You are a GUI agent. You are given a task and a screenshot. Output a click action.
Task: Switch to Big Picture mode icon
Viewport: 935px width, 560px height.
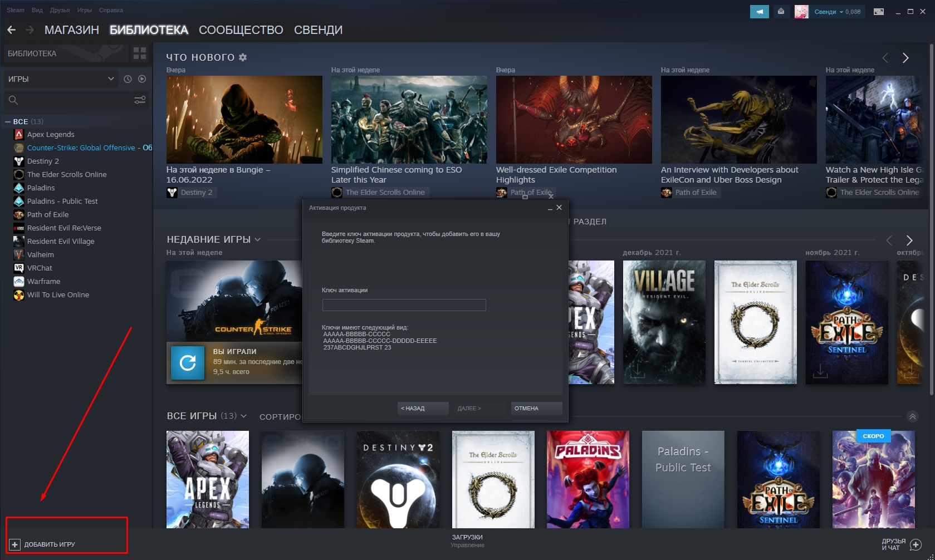tap(879, 11)
